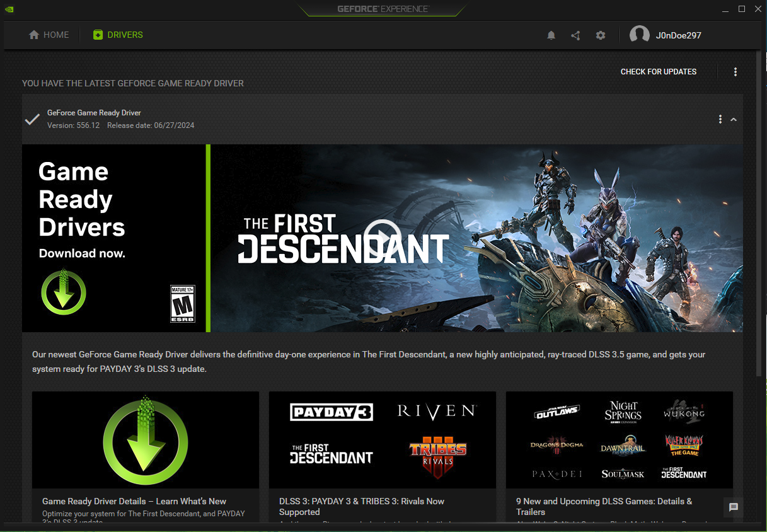
Task: Switch to the Drivers tab
Action: [x=118, y=35]
